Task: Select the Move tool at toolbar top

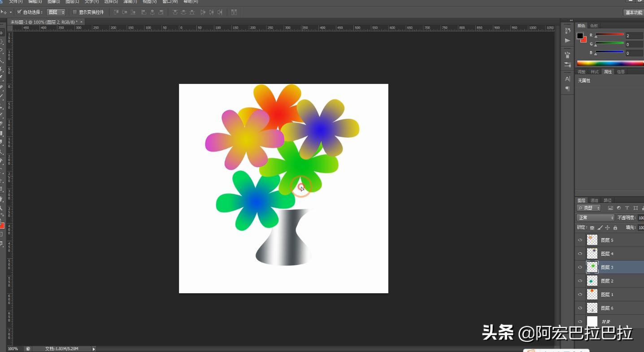Action: pyautogui.click(x=4, y=32)
